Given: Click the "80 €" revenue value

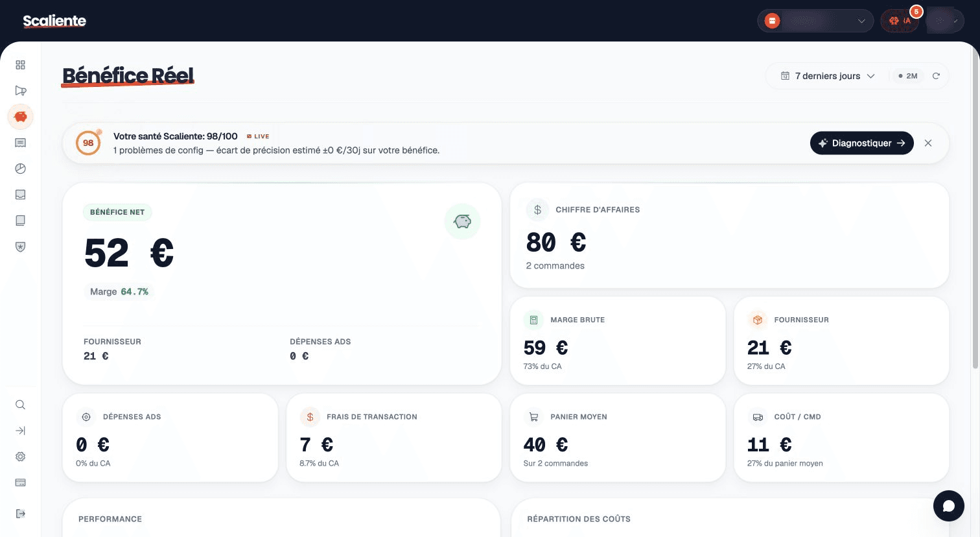Looking at the screenshot, I should tap(556, 243).
